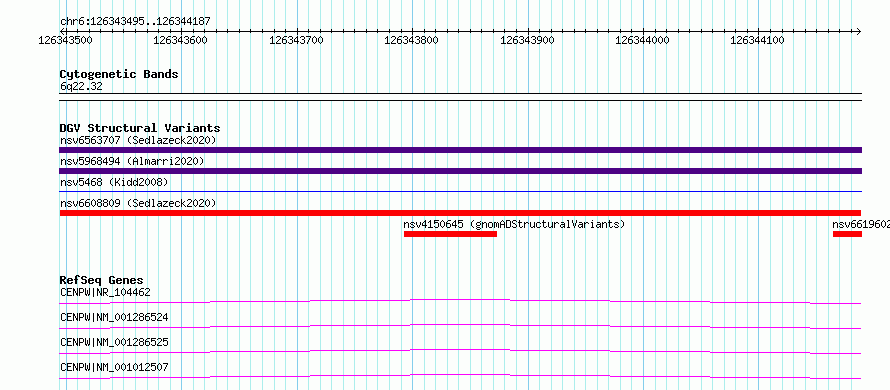Image resolution: width=890 pixels, height=390 pixels.
Task: Open variant nsv6563707 (Sedlazeck2020) label
Action: point(138,140)
